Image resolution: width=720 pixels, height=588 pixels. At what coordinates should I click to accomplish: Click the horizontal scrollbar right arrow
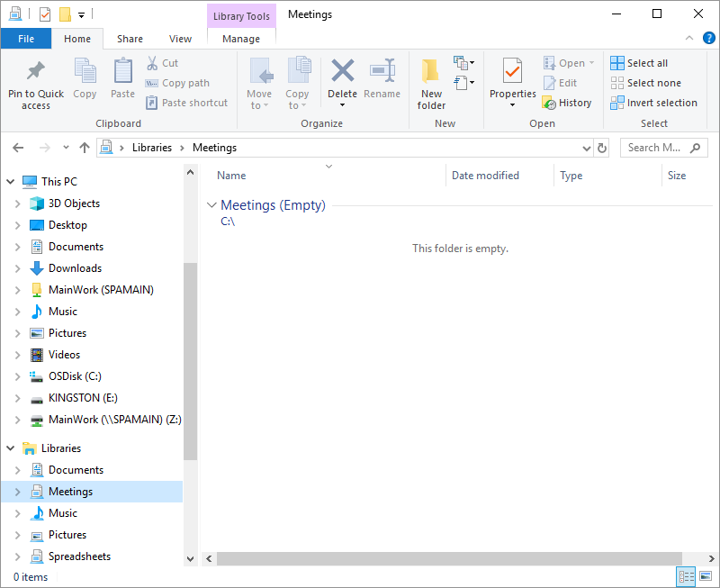click(x=711, y=558)
